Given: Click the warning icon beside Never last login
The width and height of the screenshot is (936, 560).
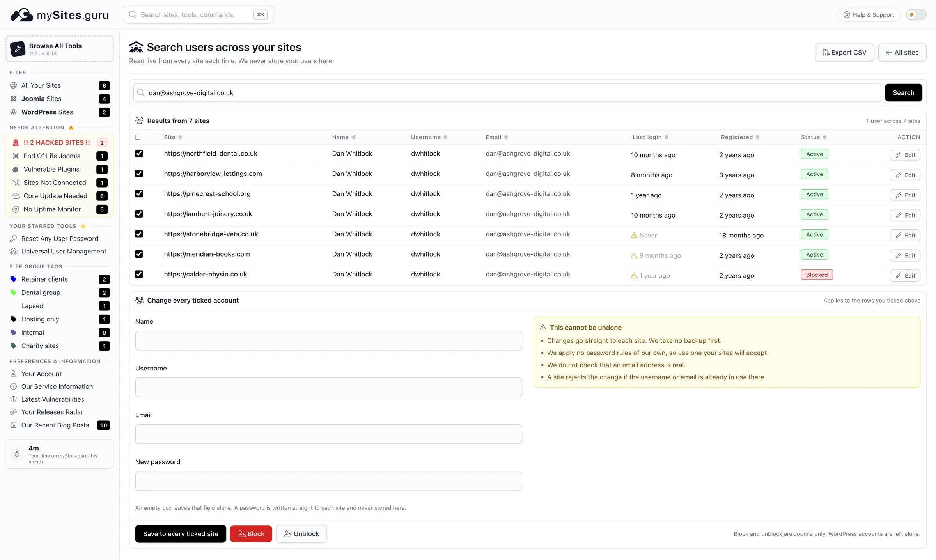Looking at the screenshot, I should pyautogui.click(x=634, y=236).
